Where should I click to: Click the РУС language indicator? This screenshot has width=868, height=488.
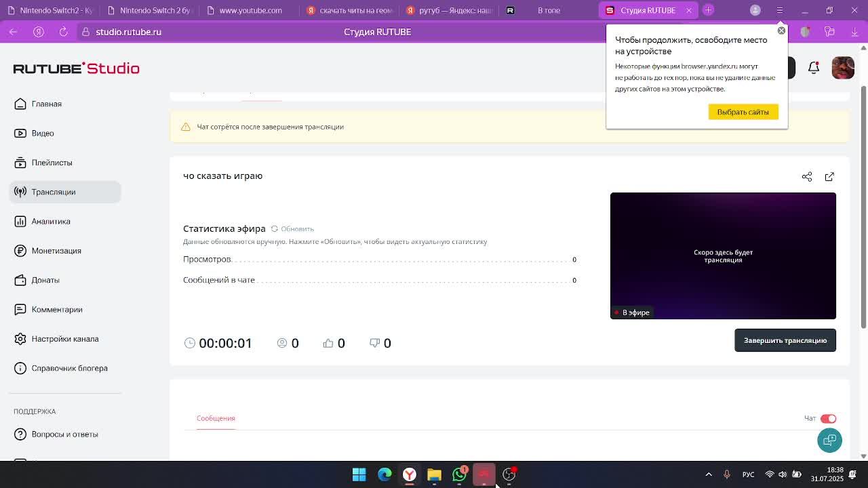point(748,474)
